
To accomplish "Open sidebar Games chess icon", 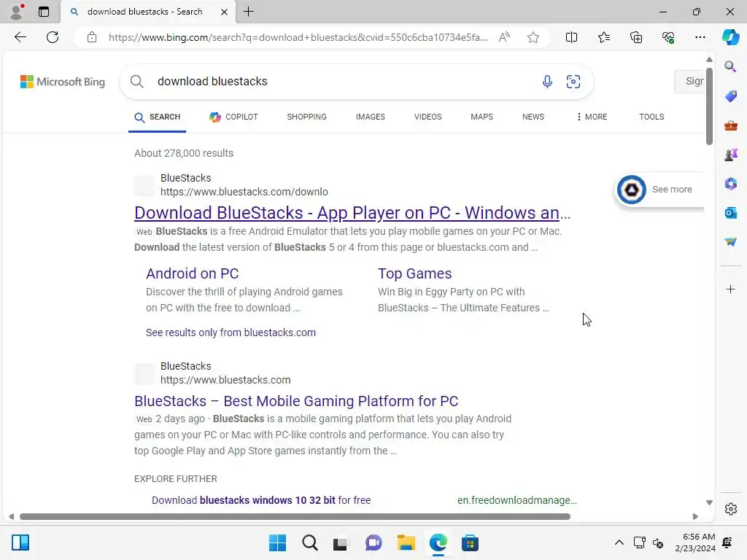I will pyautogui.click(x=730, y=155).
